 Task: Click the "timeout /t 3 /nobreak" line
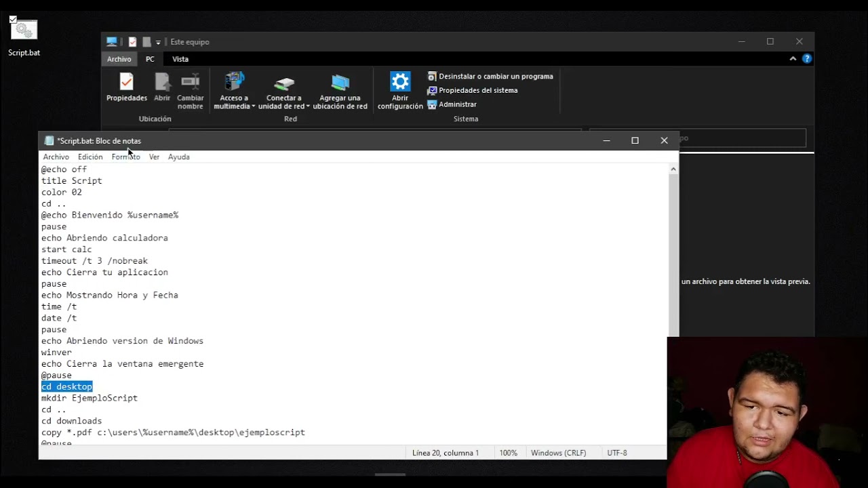click(x=94, y=261)
